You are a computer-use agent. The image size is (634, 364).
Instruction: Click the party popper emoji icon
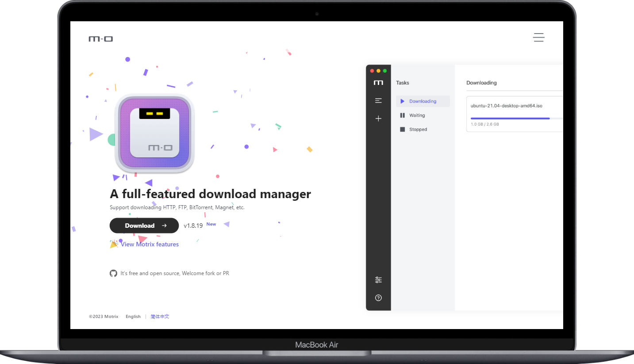pyautogui.click(x=114, y=244)
